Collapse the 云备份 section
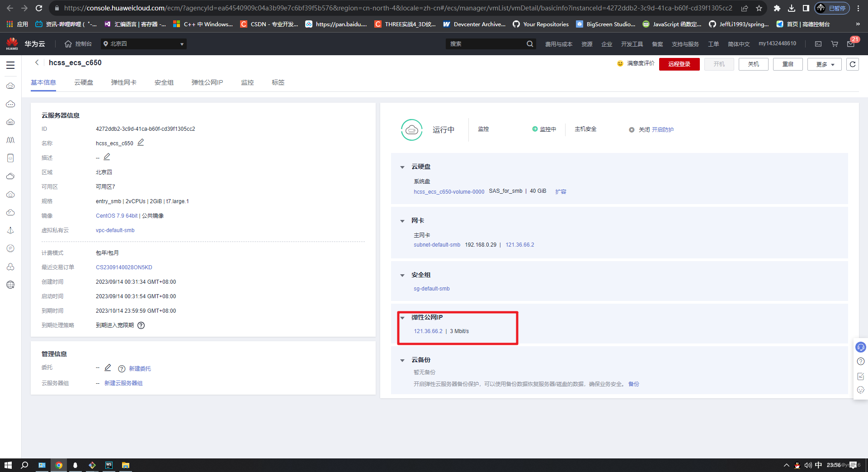The width and height of the screenshot is (868, 472). click(x=402, y=360)
